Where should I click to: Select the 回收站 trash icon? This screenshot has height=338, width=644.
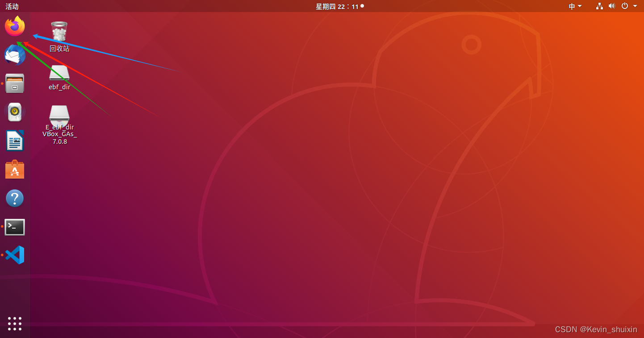(x=59, y=31)
